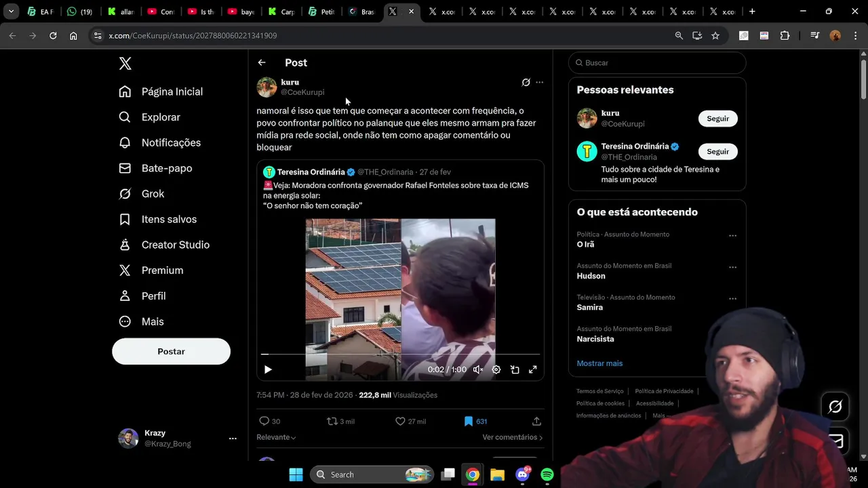Open new Chrome tab plus
The image size is (868, 488).
[752, 12]
